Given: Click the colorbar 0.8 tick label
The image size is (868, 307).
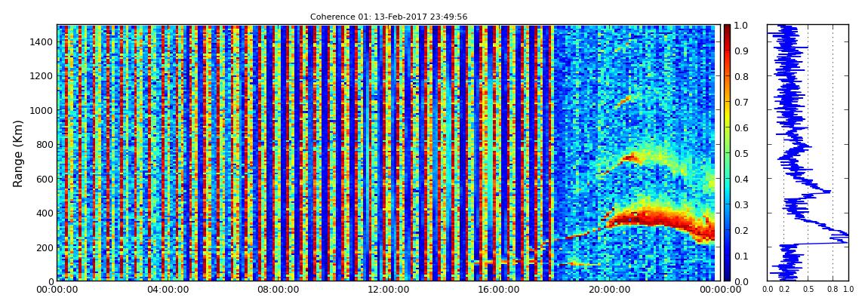Looking at the screenshot, I should point(740,76).
